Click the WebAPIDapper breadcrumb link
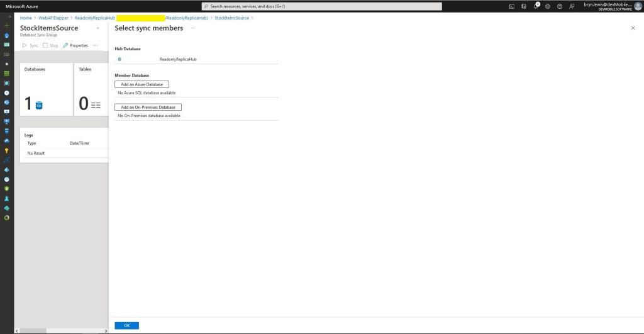 (53, 18)
